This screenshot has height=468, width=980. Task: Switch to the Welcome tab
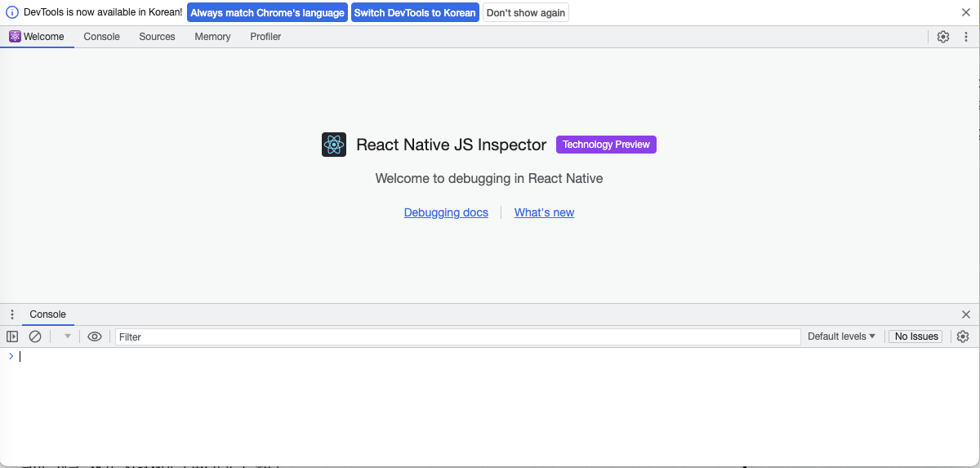click(x=37, y=37)
